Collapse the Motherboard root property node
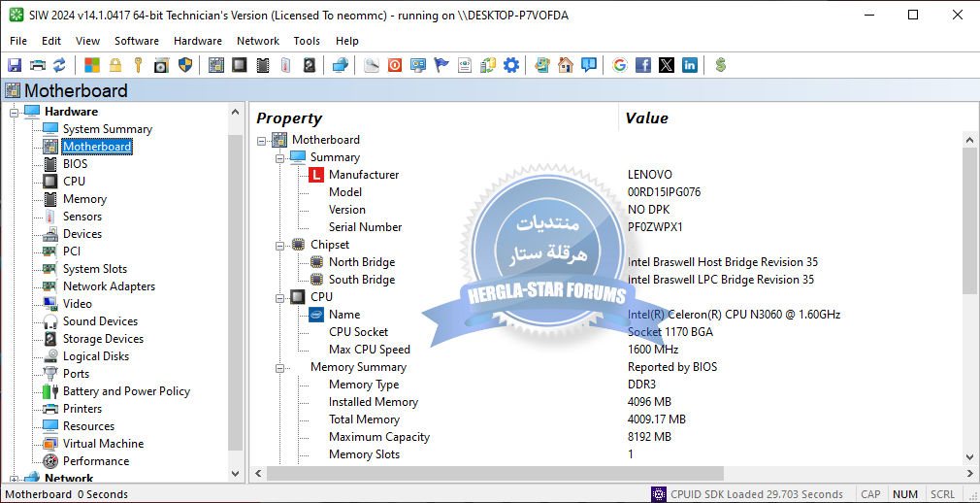Image resolution: width=980 pixels, height=503 pixels. coord(261,140)
